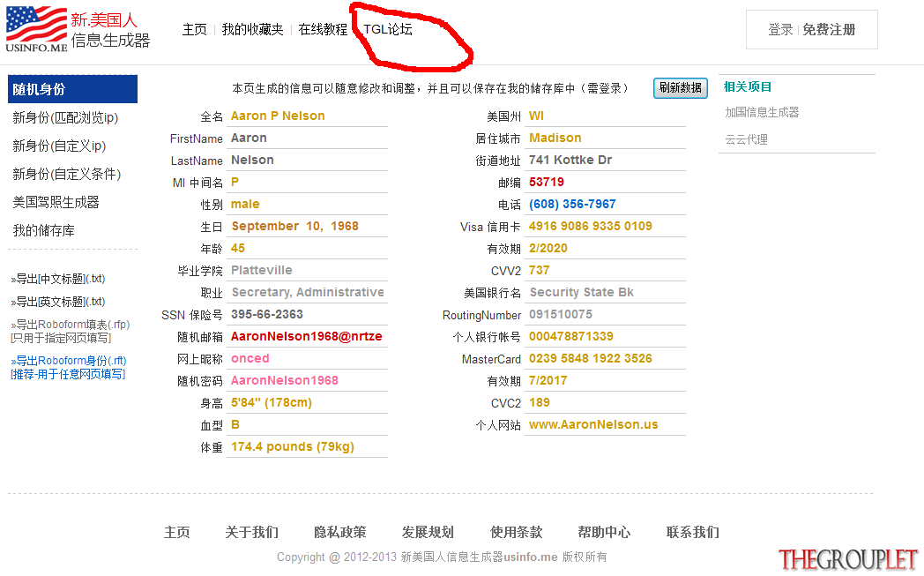Click the 年龄 field 45
The image size is (924, 576).
pyautogui.click(x=307, y=248)
